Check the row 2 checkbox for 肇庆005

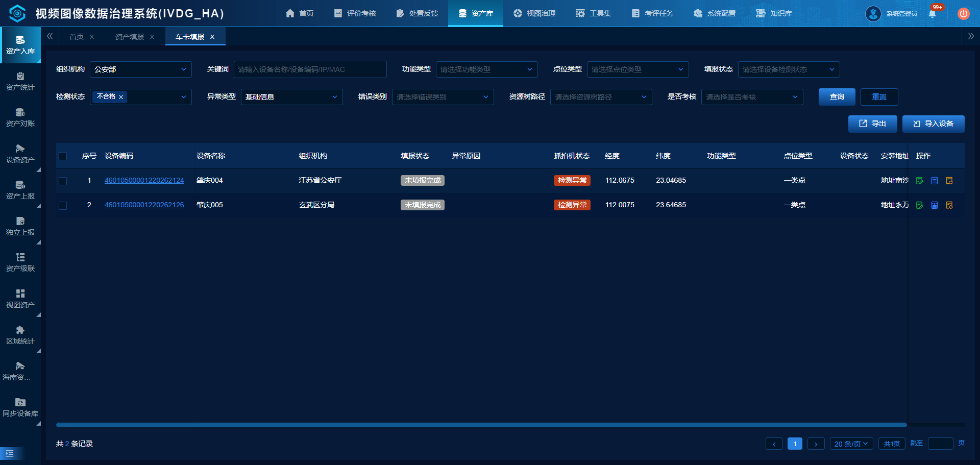pos(63,205)
